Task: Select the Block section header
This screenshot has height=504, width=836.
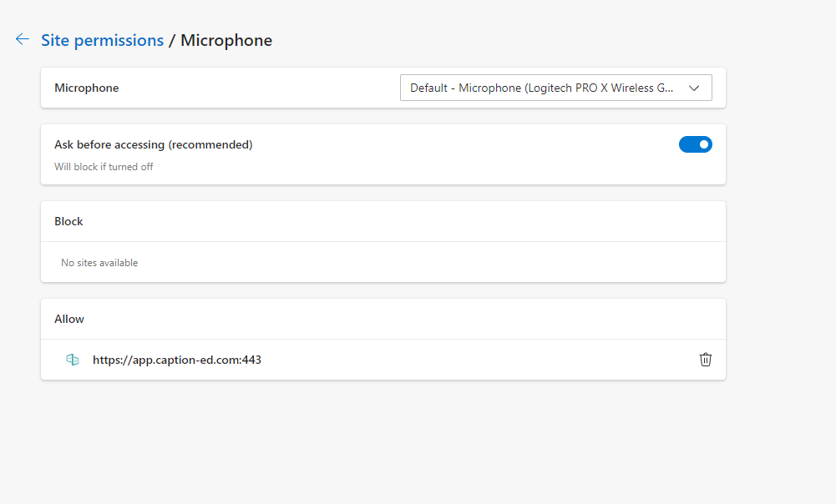Action: pos(68,220)
